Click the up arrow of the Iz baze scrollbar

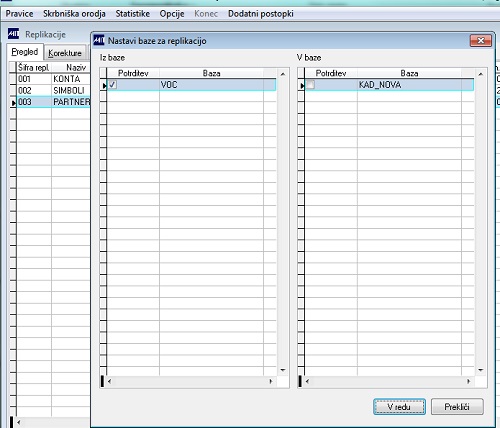click(283, 74)
